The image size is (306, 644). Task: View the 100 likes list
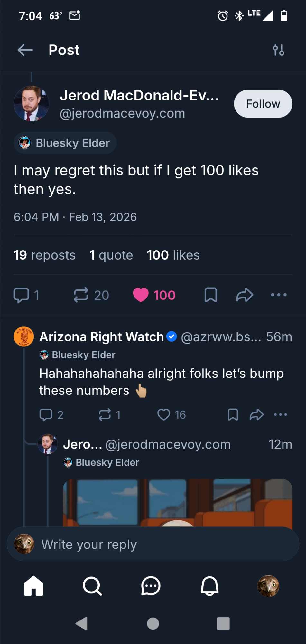click(x=173, y=255)
